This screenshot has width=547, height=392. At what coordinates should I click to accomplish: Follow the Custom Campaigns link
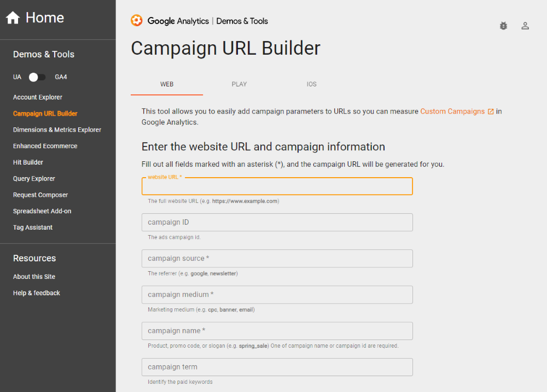point(452,111)
